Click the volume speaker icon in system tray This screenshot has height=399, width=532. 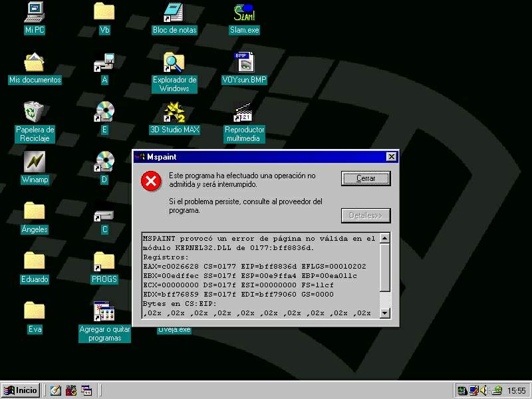(485, 390)
